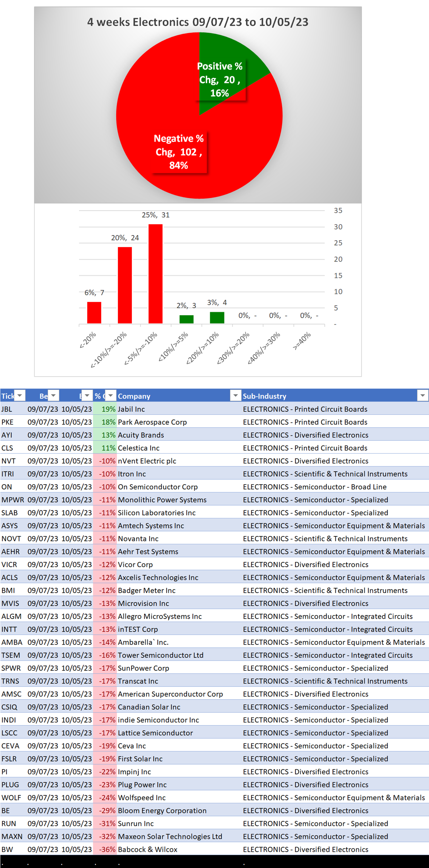Open the Sub-Industry column filter dropdown
The image size is (429, 868).
[x=422, y=395]
